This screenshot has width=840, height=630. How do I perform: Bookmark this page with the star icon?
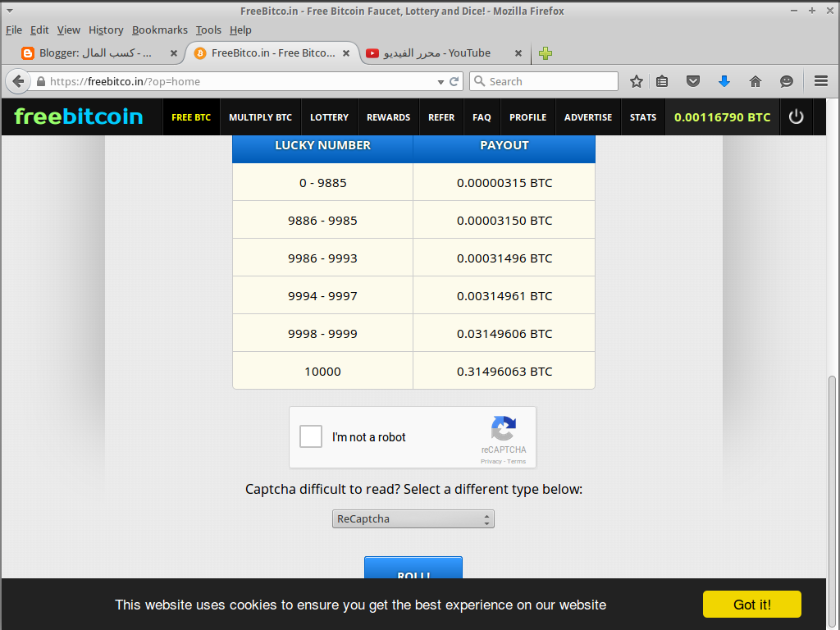[636, 81]
